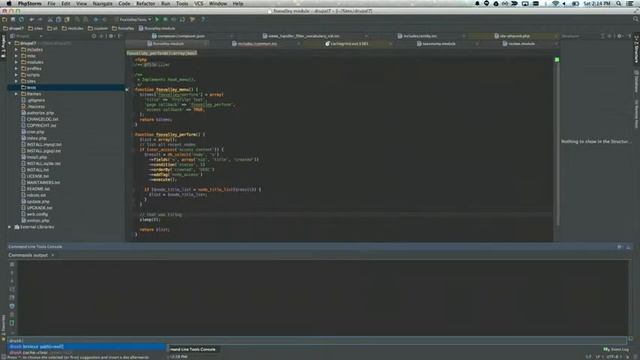
Task: Click the Project vertical side tab
Action: (3, 46)
